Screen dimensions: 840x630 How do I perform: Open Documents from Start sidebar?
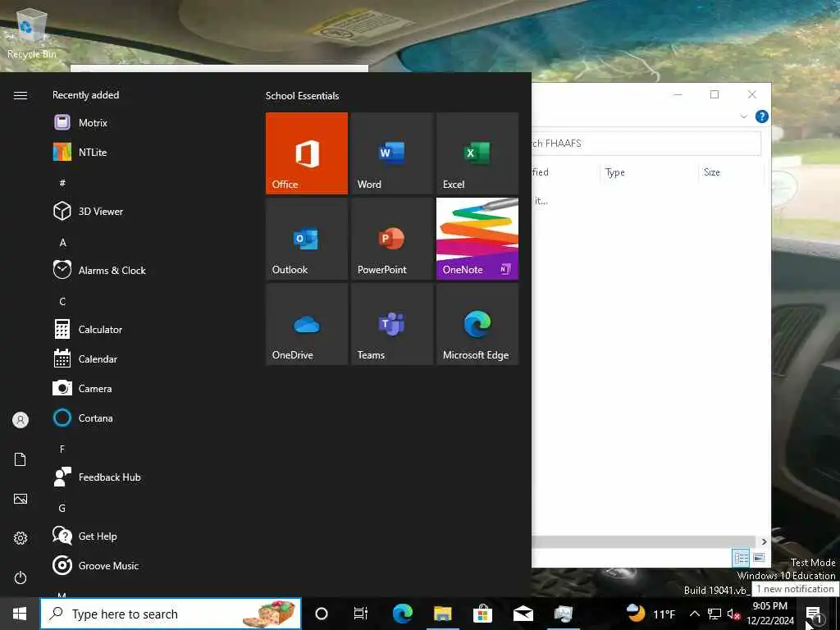21,459
